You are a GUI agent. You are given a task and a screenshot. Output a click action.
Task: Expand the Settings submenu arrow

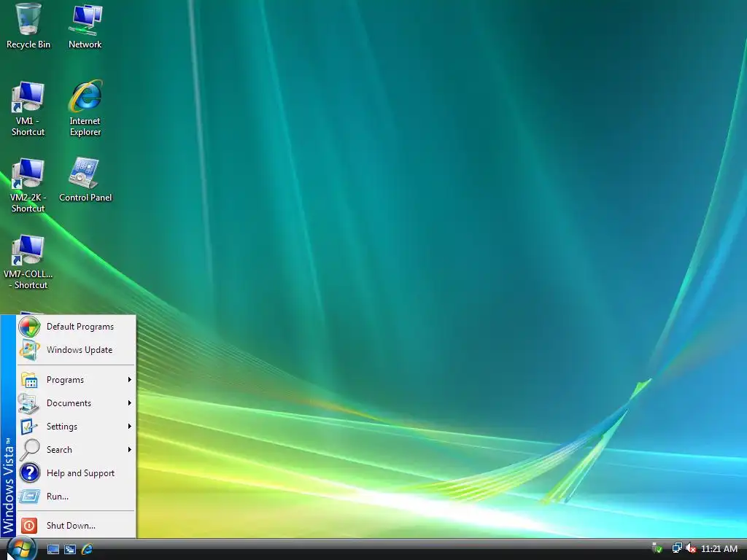130,427
